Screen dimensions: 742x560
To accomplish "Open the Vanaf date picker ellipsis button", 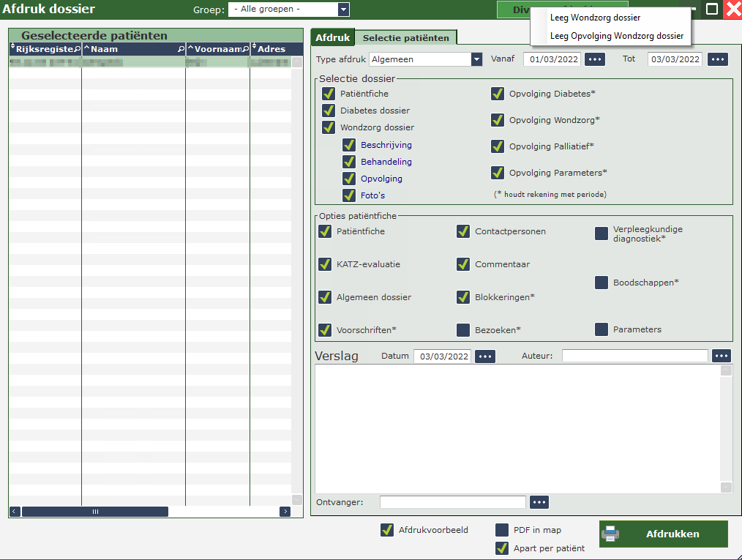I will tap(594, 59).
